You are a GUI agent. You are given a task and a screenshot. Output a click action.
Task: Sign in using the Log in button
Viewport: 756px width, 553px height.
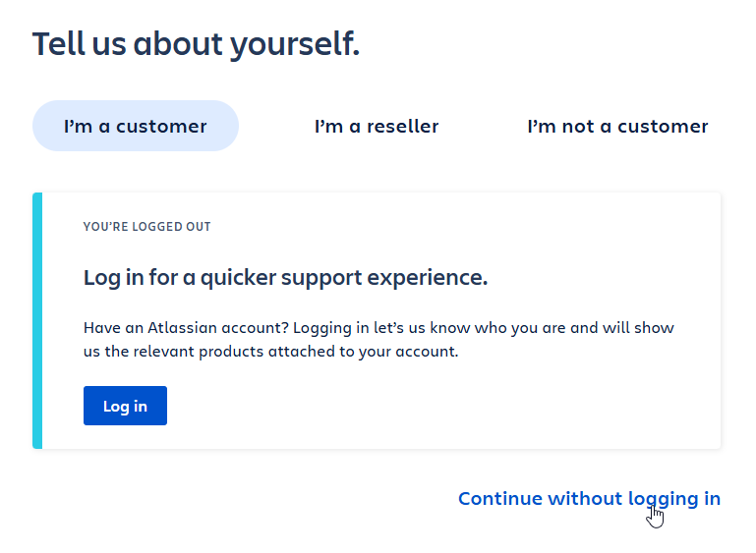126,406
